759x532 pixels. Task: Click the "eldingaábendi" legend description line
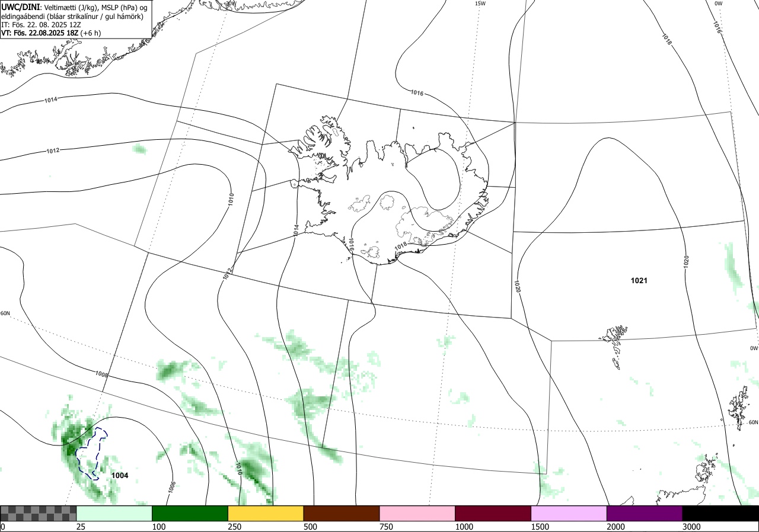72,16
